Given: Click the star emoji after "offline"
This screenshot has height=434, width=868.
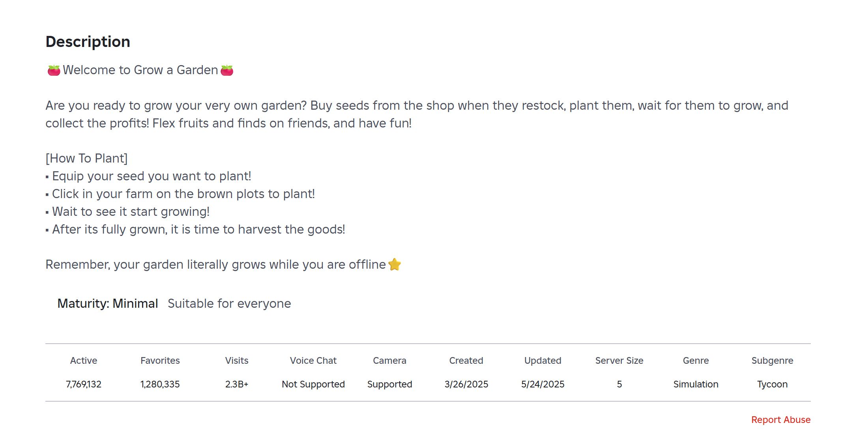Looking at the screenshot, I should 395,264.
